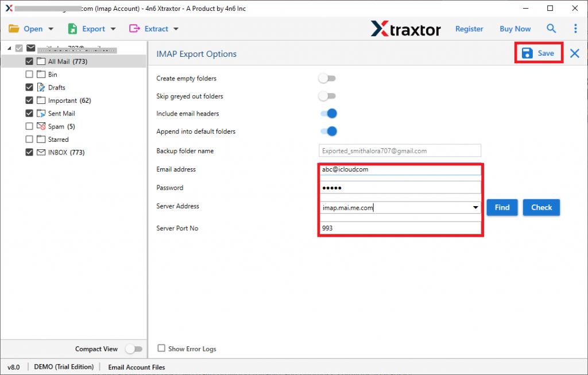Click the Spam folder icon
The image size is (588, 375).
pos(41,126)
